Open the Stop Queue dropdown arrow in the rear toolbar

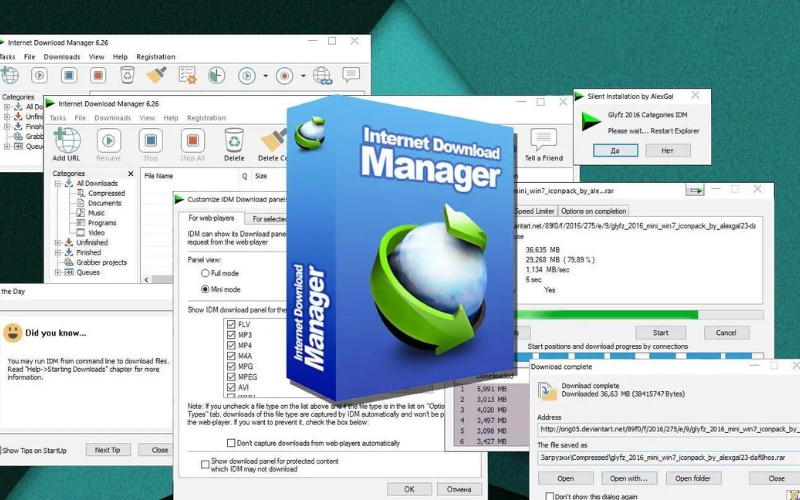303,76
